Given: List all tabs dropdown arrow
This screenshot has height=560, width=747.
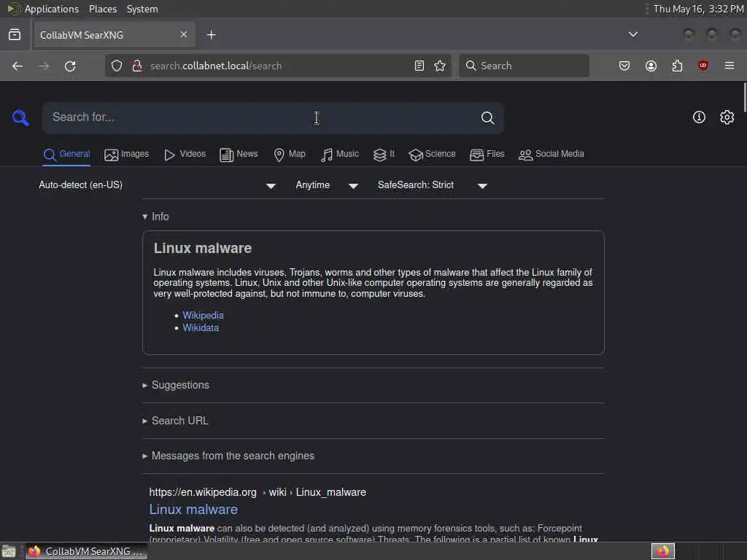Looking at the screenshot, I should pos(633,34).
